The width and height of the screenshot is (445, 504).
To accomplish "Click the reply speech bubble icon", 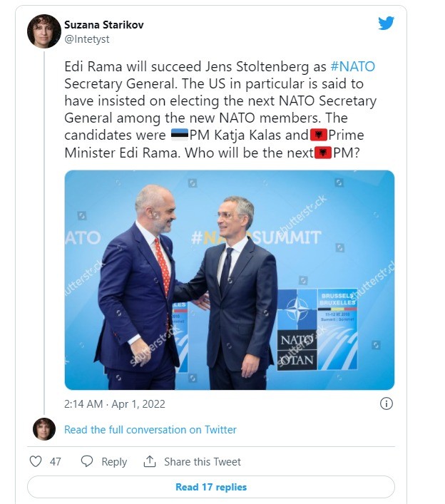I will 87,461.
